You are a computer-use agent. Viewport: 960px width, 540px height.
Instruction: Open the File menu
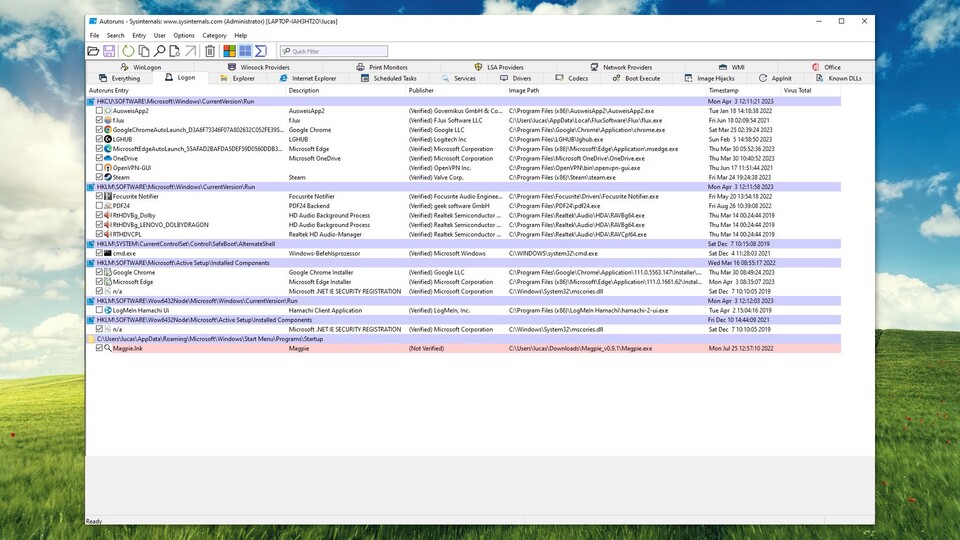point(94,36)
